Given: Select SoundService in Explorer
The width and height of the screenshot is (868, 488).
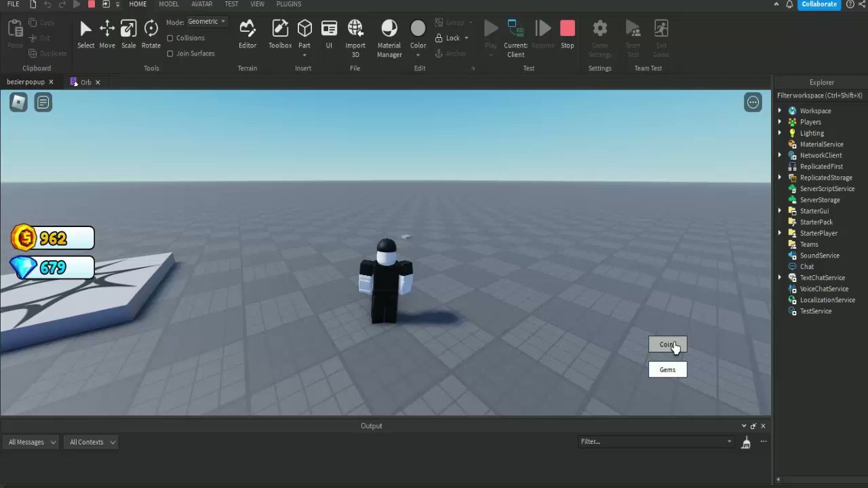Looking at the screenshot, I should coord(819,256).
